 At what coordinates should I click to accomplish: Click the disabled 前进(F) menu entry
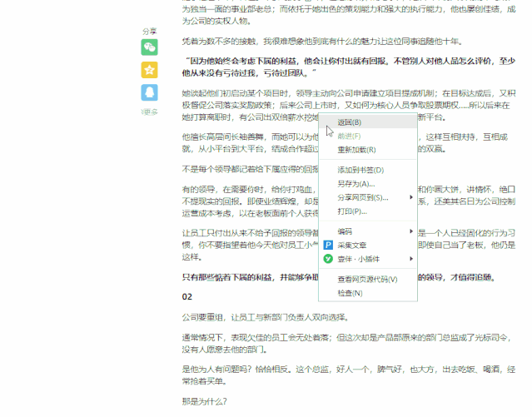coord(349,136)
